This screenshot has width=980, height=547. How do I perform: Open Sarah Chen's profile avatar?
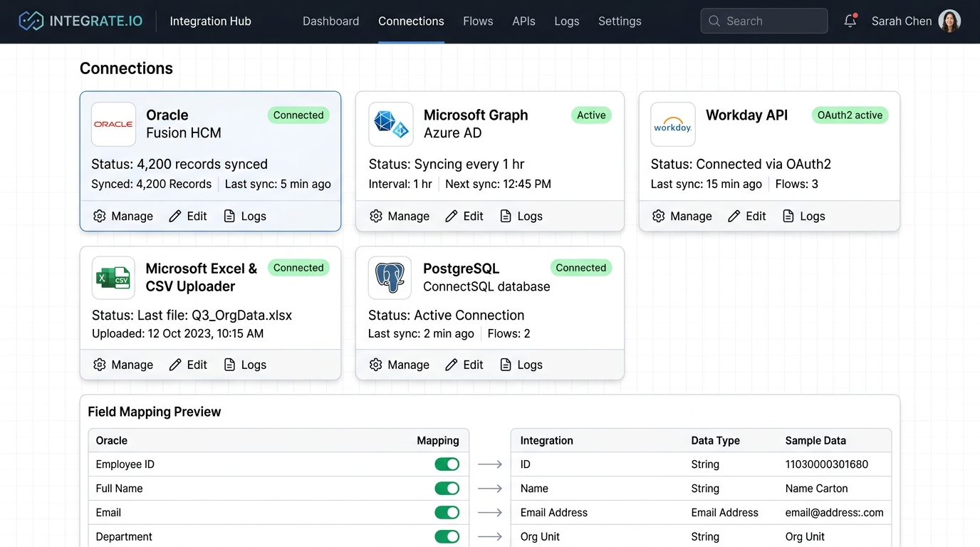pos(949,21)
